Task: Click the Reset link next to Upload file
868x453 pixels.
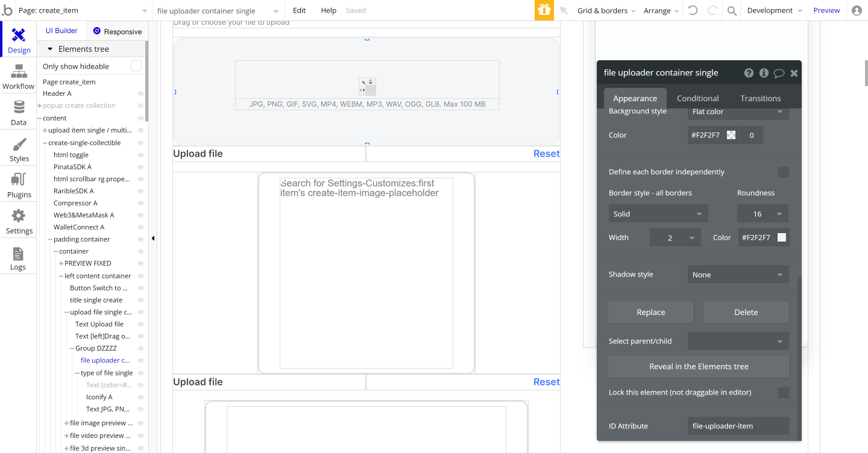Action: pyautogui.click(x=546, y=154)
